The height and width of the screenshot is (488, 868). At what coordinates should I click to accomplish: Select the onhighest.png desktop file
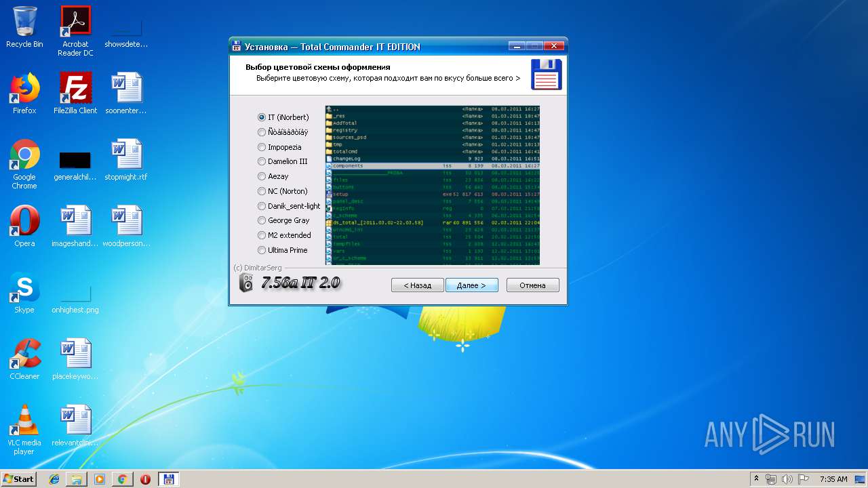pos(75,300)
